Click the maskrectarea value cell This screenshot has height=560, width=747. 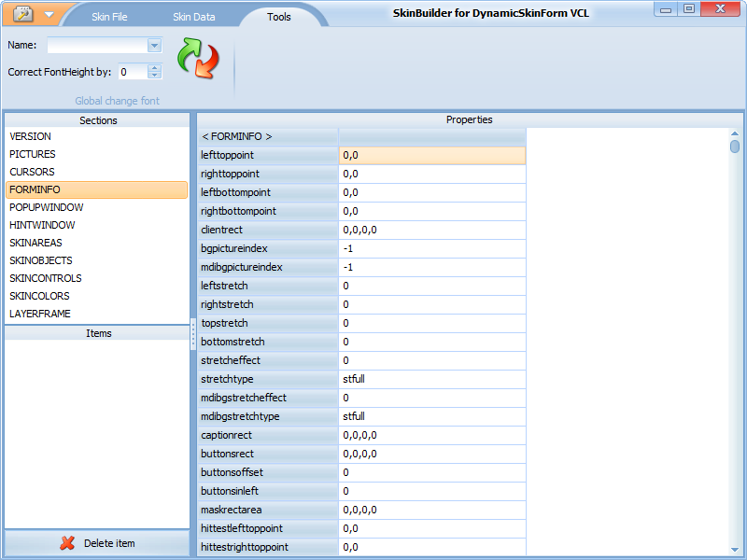432,510
